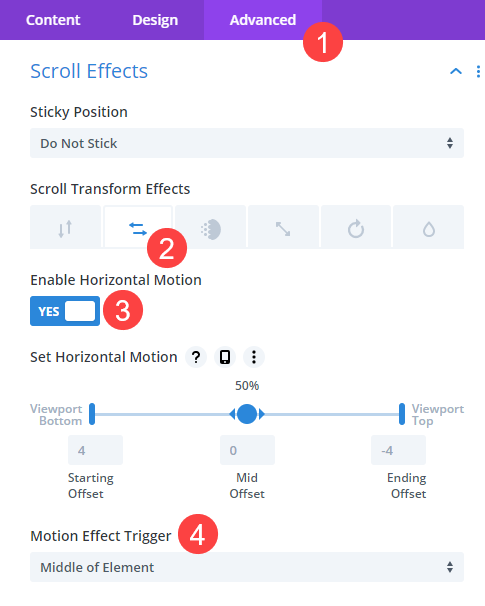Viewport: 485px width, 606px height.
Task: Select the Horizontal Motion scroll effect icon
Action: pyautogui.click(x=138, y=227)
